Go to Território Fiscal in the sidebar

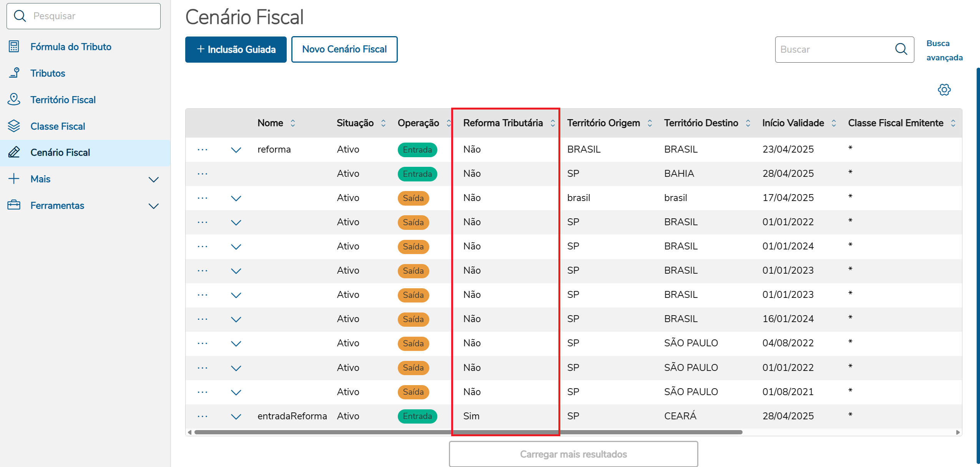click(63, 100)
